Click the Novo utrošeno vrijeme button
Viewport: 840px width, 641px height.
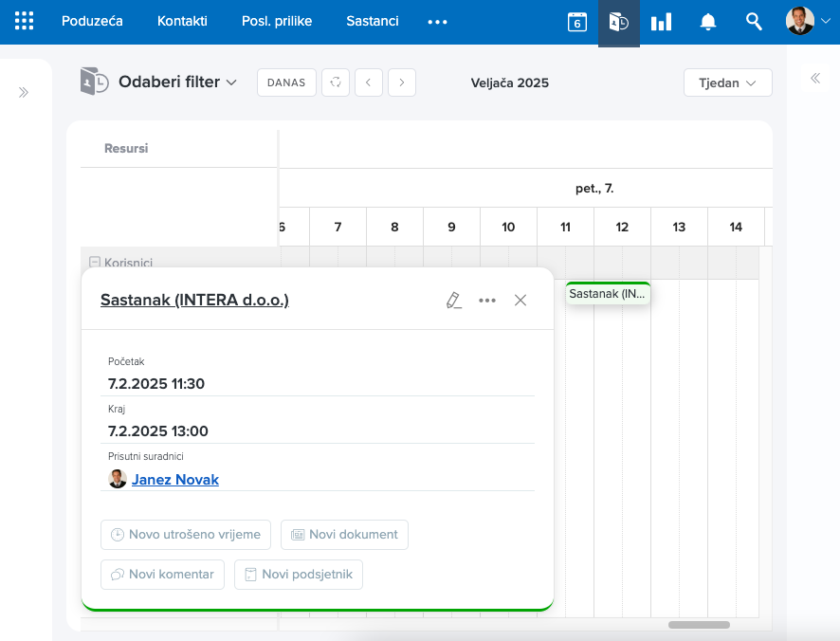tap(186, 535)
